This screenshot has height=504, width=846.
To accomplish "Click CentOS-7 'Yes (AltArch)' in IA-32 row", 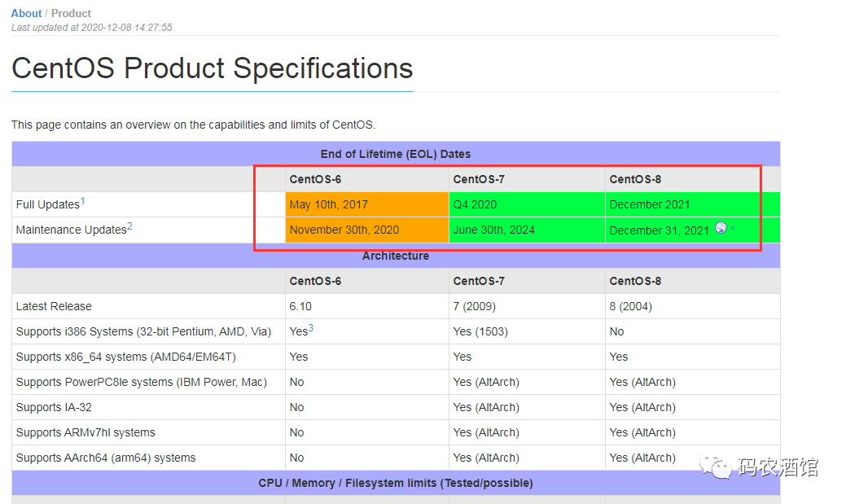I will (486, 407).
